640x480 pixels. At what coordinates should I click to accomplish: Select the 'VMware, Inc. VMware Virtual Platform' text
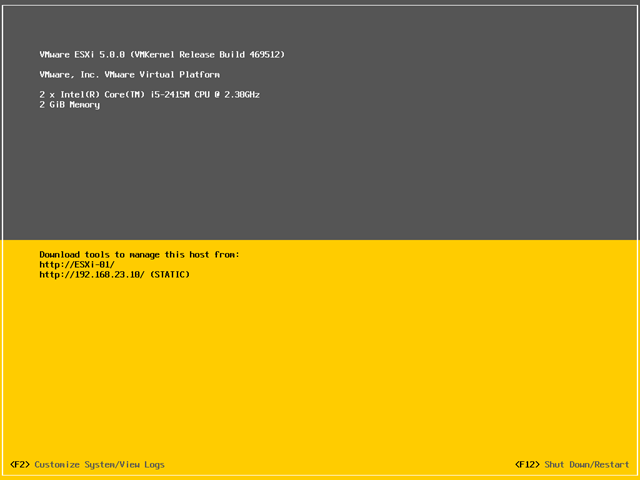coord(130,75)
